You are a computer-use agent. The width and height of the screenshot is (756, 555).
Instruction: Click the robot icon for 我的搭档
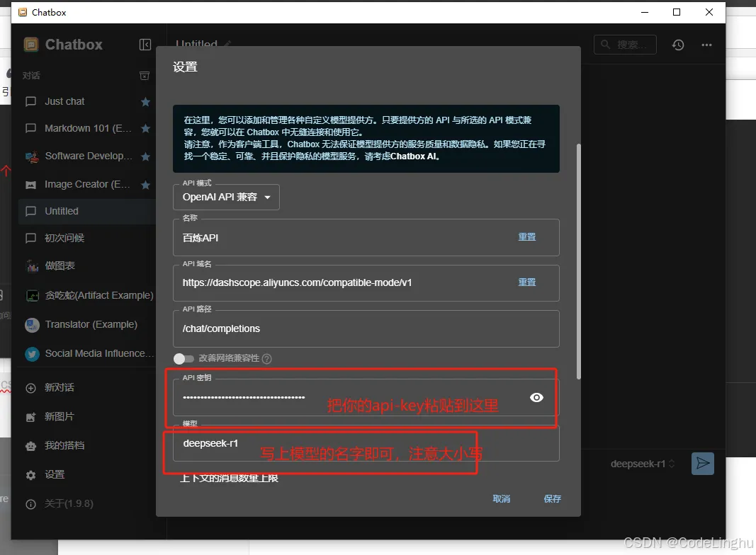coord(31,446)
